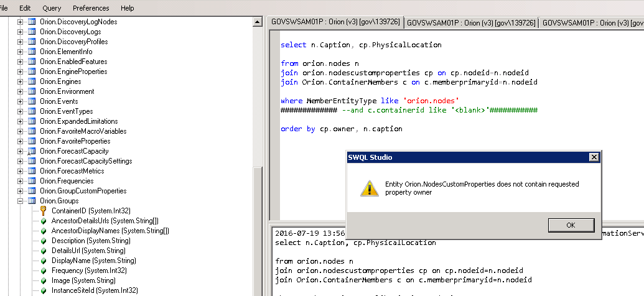This screenshot has height=296, width=644.
Task: Select the Description (System.String) property
Action: (91, 241)
